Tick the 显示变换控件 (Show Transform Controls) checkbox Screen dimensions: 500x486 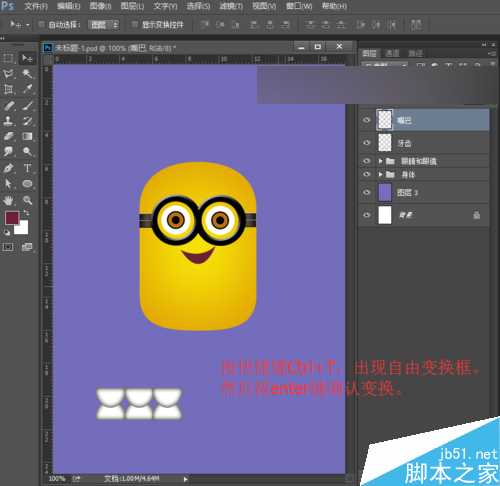pos(134,24)
